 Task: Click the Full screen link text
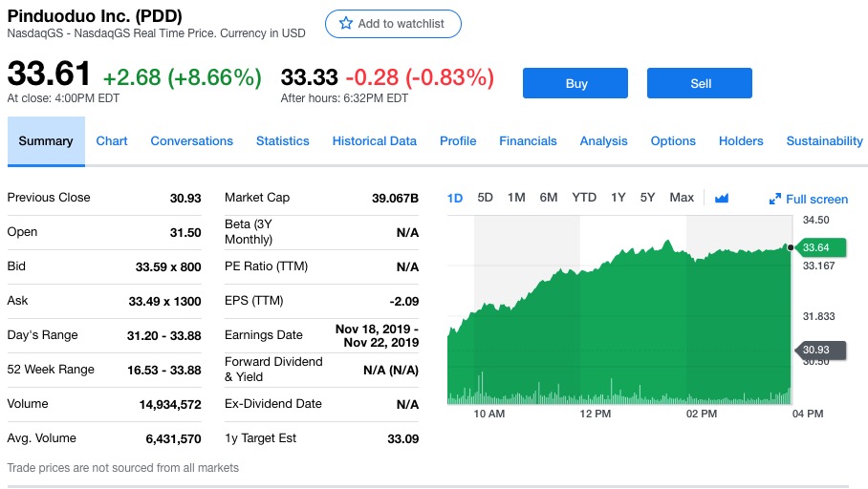[x=816, y=200]
